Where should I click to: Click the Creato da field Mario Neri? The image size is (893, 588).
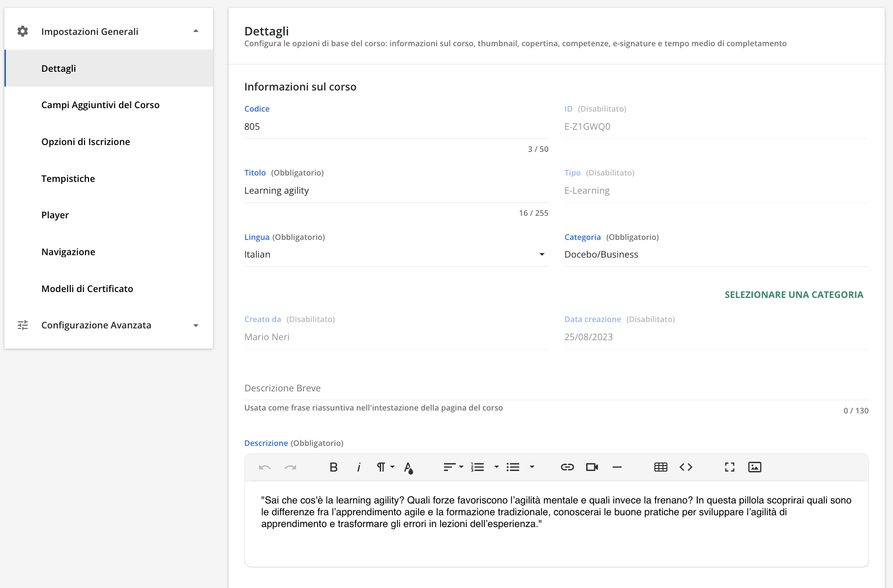point(396,337)
